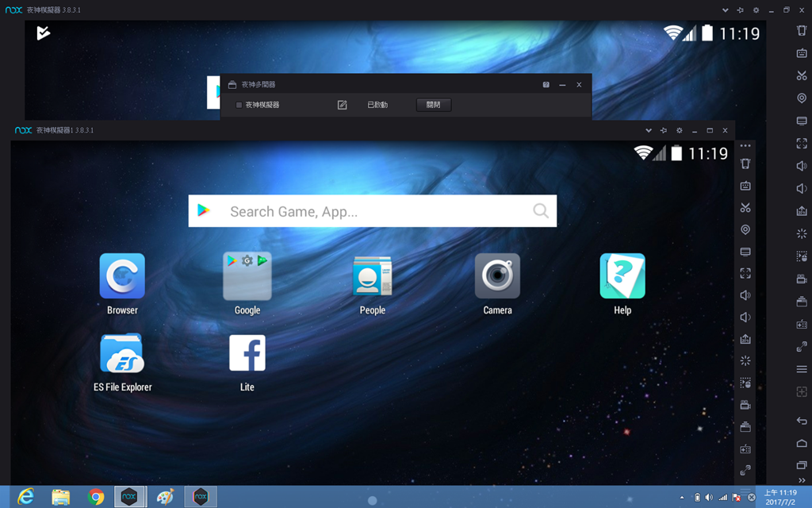
Task: Tick the 夜神模擬器 checkbox
Action: pyautogui.click(x=239, y=105)
